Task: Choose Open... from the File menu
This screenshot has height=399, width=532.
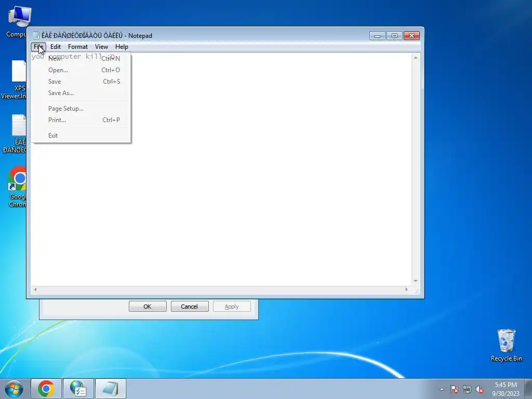Action: (81, 70)
